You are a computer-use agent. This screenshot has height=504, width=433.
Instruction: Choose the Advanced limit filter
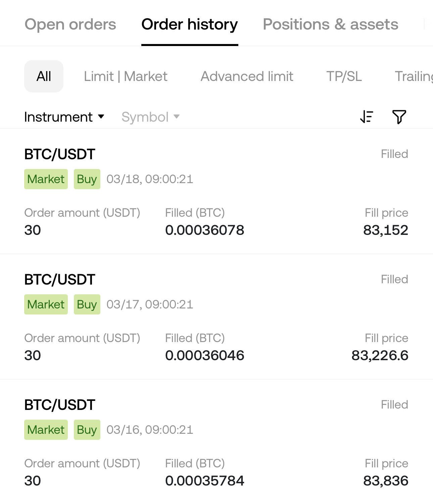(247, 76)
